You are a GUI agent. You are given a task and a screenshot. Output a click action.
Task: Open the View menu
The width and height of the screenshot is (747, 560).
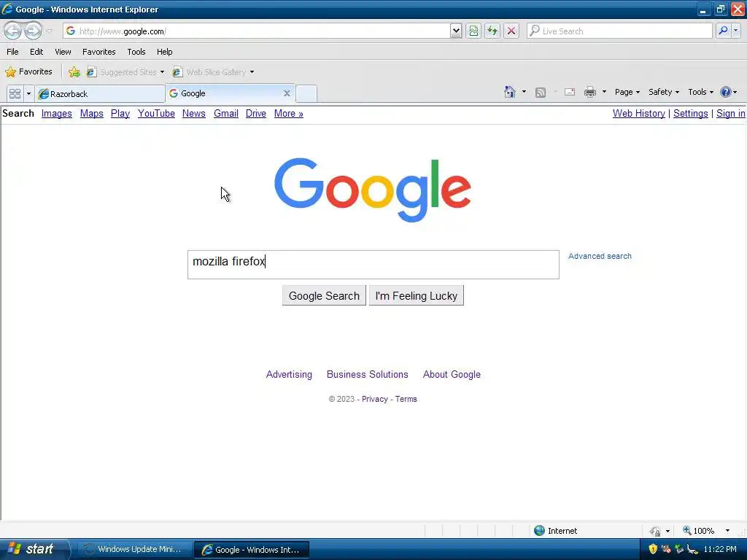[x=63, y=52]
